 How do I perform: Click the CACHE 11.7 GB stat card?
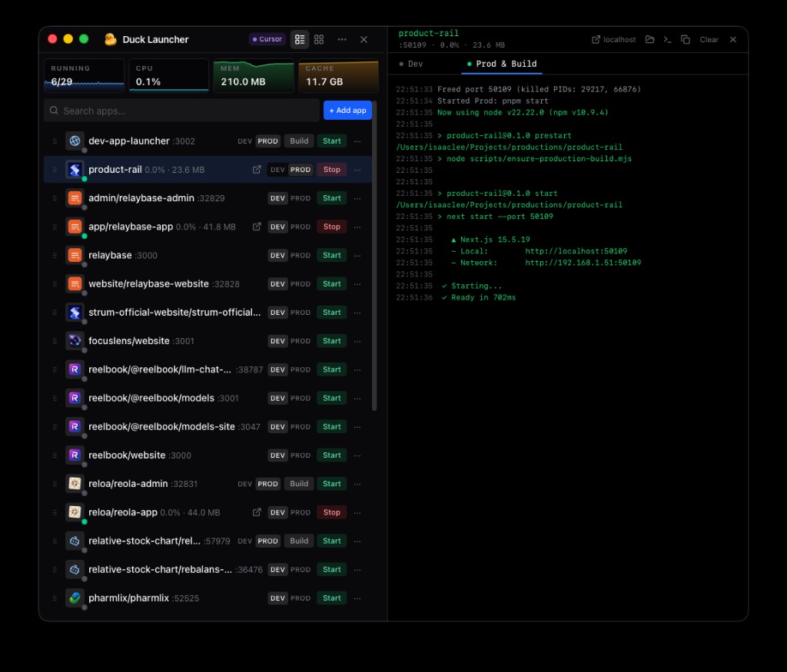click(x=339, y=76)
